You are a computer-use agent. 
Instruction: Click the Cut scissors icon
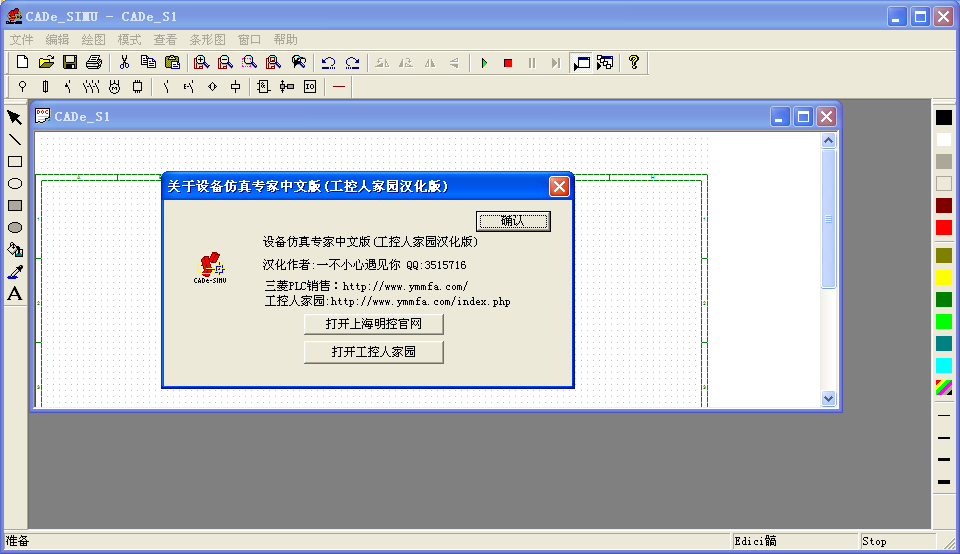pyautogui.click(x=125, y=63)
